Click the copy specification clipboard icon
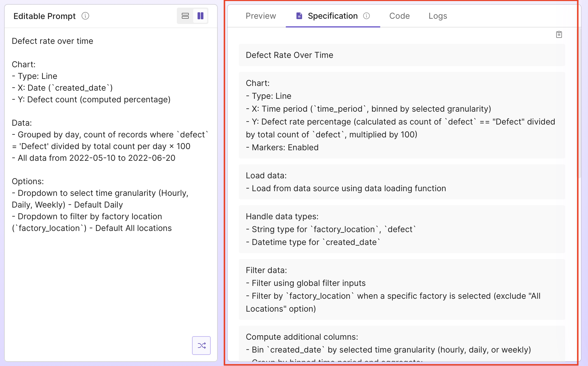 (559, 34)
